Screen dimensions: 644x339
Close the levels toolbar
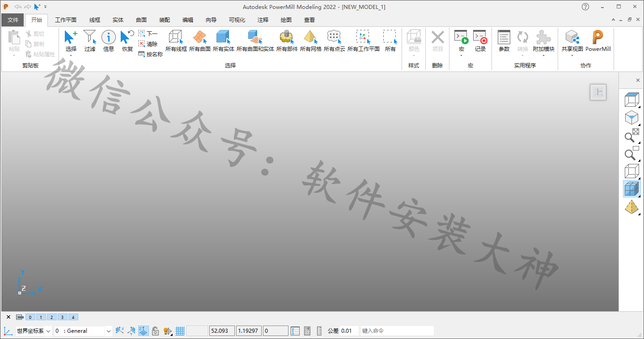[x=8, y=317]
